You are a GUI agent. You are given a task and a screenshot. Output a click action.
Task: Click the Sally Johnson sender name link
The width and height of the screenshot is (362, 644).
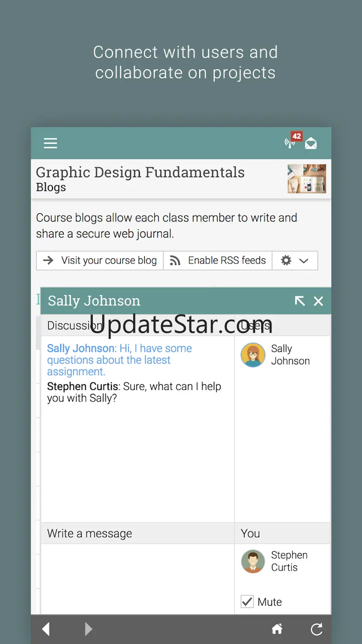[81, 348]
